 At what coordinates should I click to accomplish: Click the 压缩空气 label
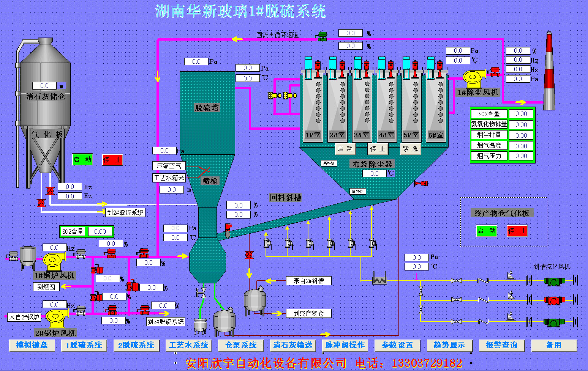169,166
